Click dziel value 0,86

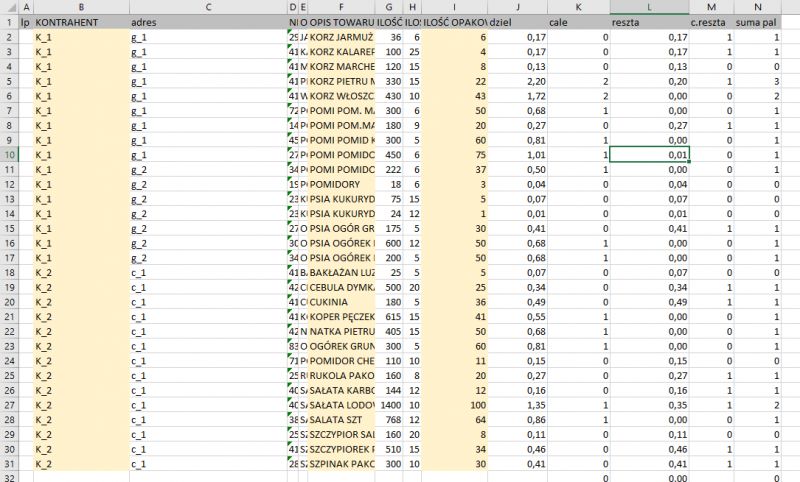(517, 420)
